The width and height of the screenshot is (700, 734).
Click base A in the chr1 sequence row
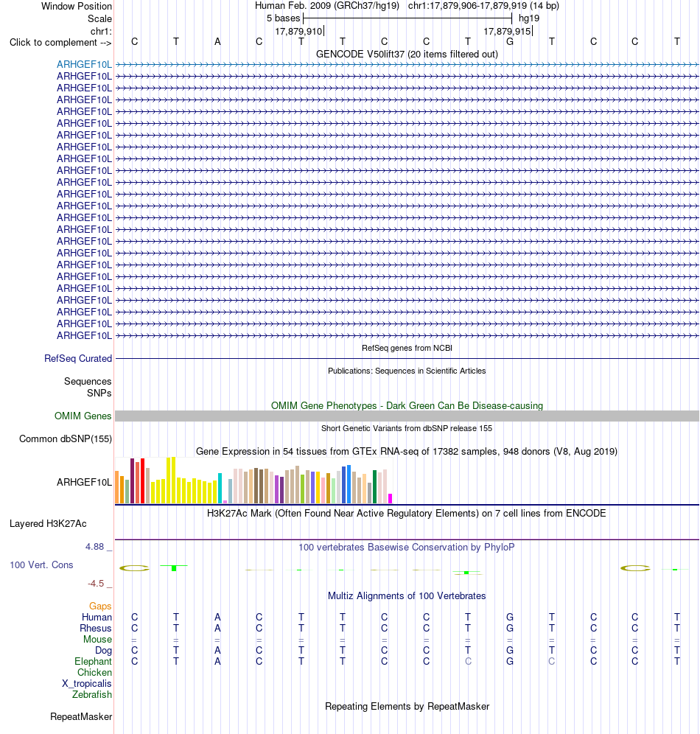click(217, 42)
